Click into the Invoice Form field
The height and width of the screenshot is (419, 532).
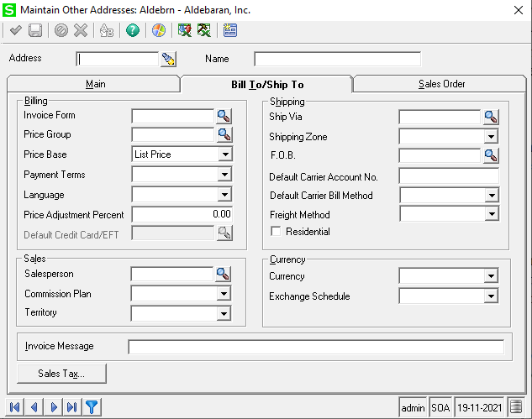[173, 116]
